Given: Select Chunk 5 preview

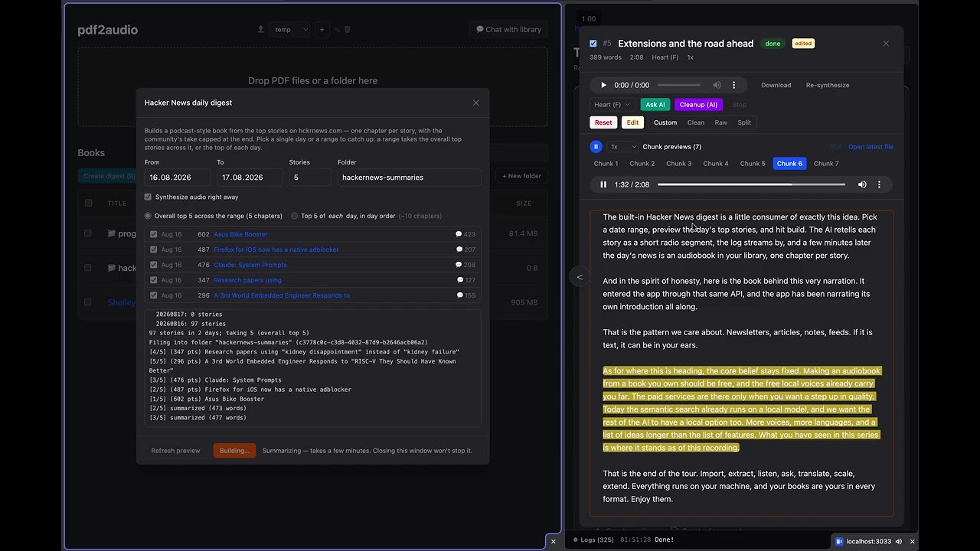Looking at the screenshot, I should (753, 164).
